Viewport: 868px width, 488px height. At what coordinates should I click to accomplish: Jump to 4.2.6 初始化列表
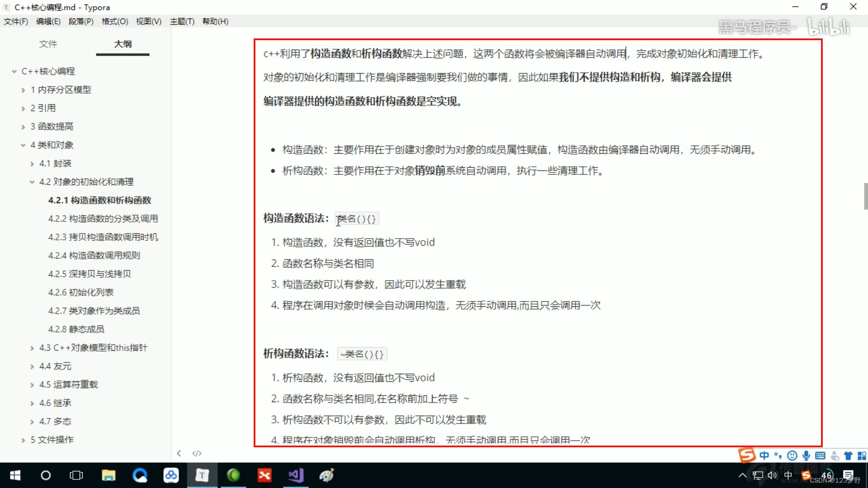click(x=81, y=292)
